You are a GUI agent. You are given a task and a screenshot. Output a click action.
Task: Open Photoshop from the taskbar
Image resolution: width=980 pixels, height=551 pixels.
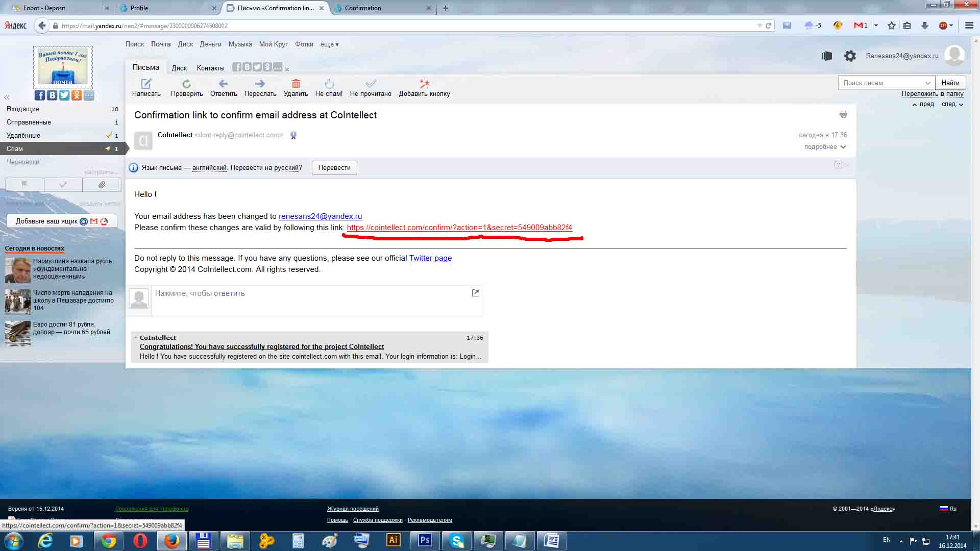[425, 540]
